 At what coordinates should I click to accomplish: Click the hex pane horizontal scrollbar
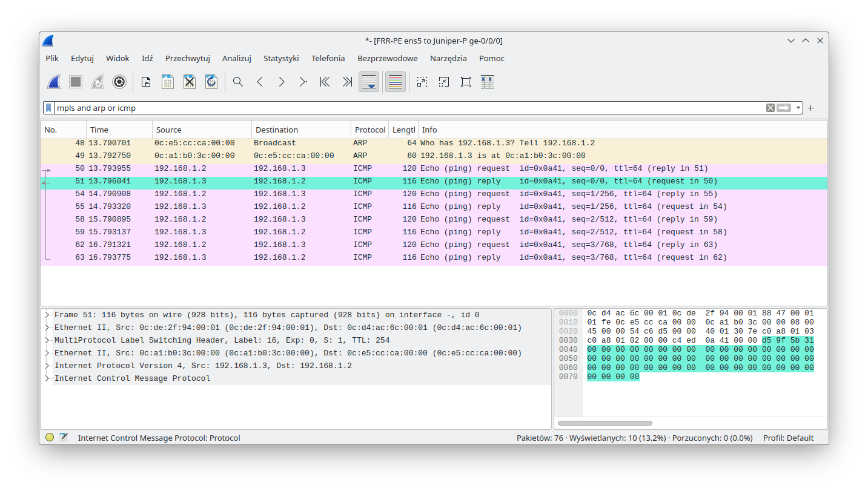pos(605,423)
